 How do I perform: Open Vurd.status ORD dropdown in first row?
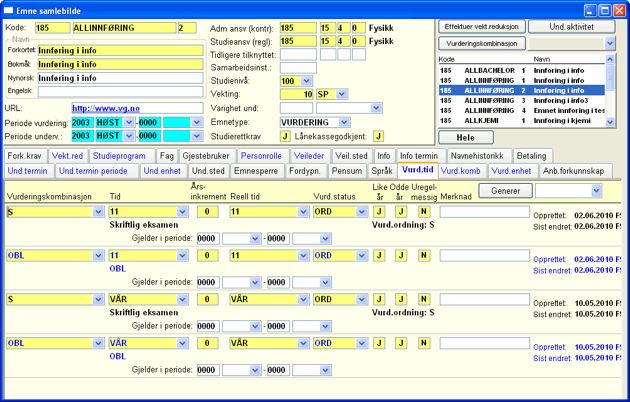point(362,212)
